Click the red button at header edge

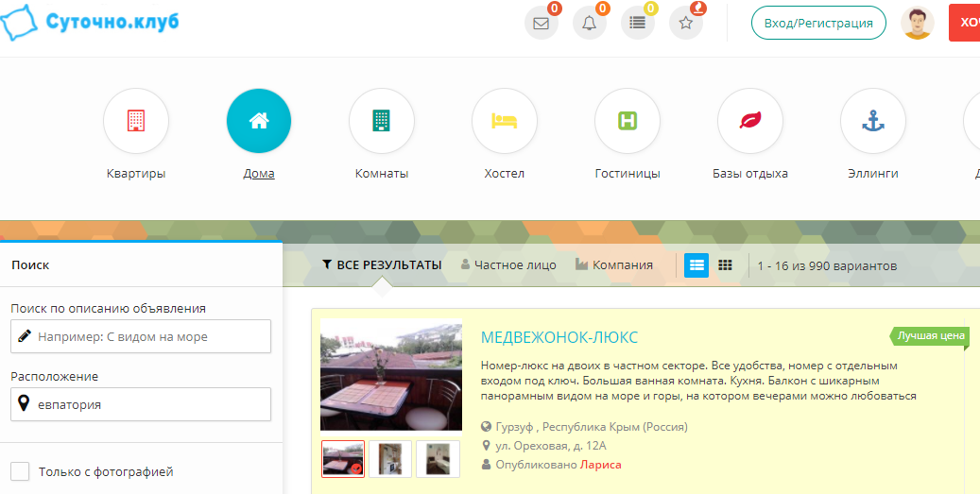pyautogui.click(x=964, y=23)
